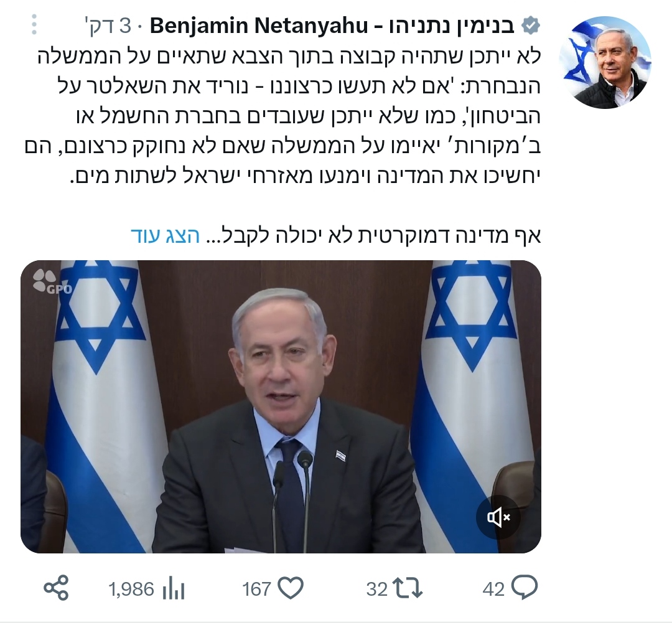This screenshot has height=625, width=672.
Task: Click the GPO watermark logo on the video
Action: pos(52,283)
